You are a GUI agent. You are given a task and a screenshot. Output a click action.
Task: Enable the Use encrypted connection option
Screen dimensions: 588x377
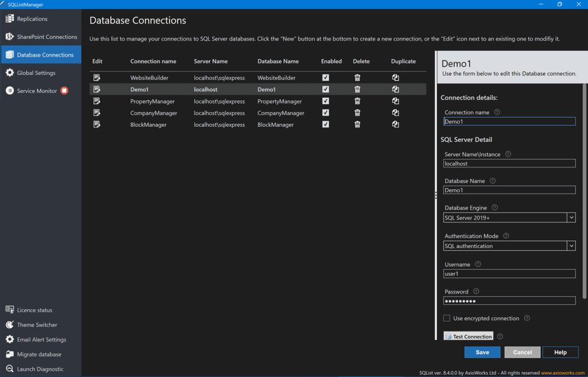446,318
